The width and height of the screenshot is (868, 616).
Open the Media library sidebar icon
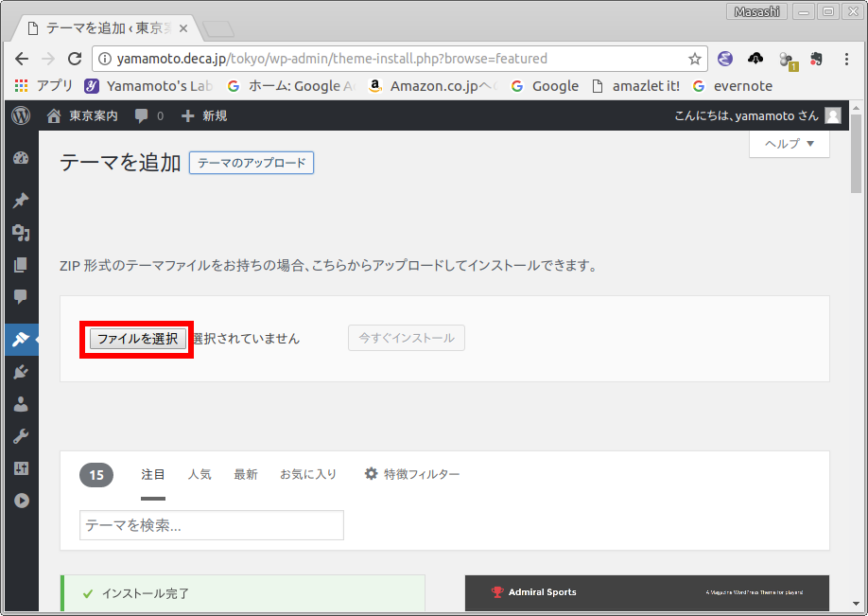tap(20, 233)
